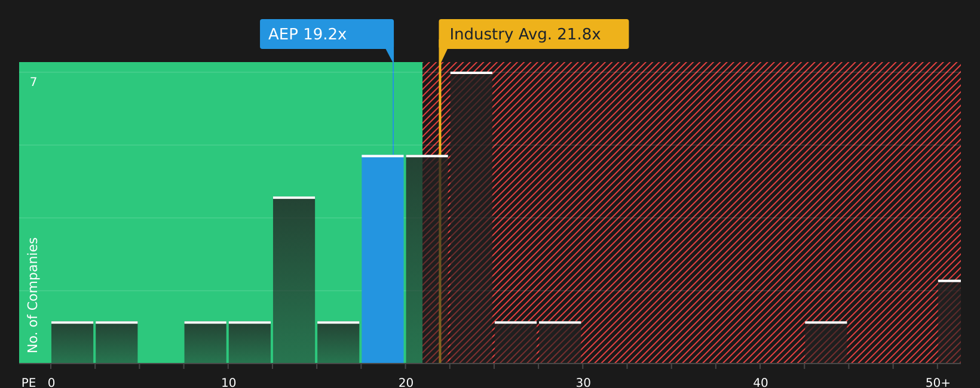Click the No. of Companies axis label

33,295
